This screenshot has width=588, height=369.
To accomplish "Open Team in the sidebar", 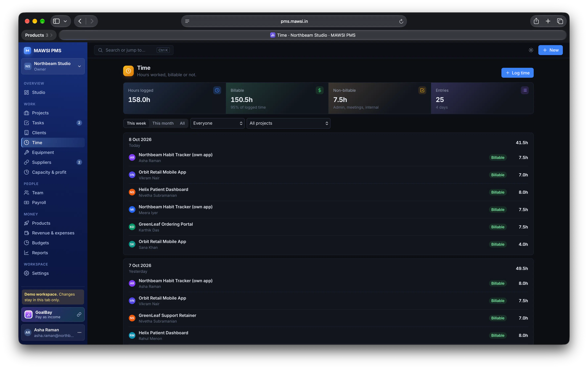I will click(53, 193).
